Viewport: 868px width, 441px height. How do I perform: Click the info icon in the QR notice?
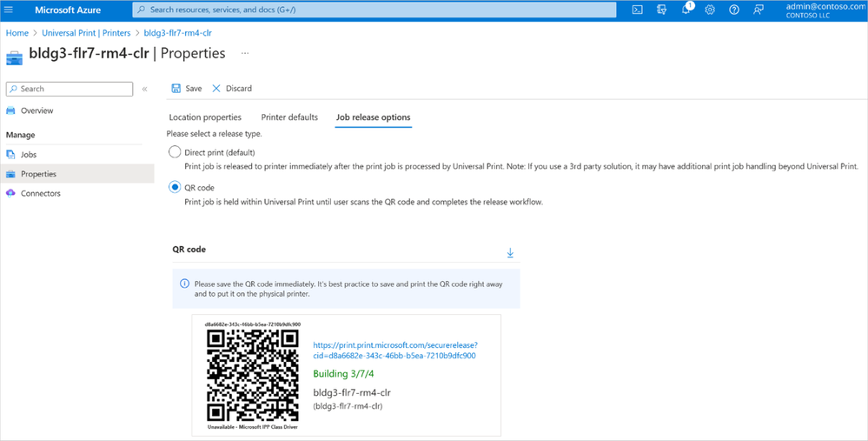tap(185, 284)
